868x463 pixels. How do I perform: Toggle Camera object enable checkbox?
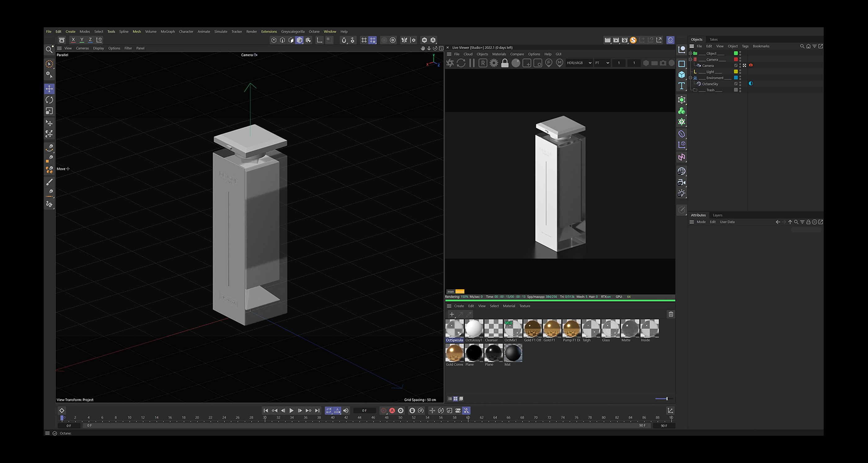point(736,66)
